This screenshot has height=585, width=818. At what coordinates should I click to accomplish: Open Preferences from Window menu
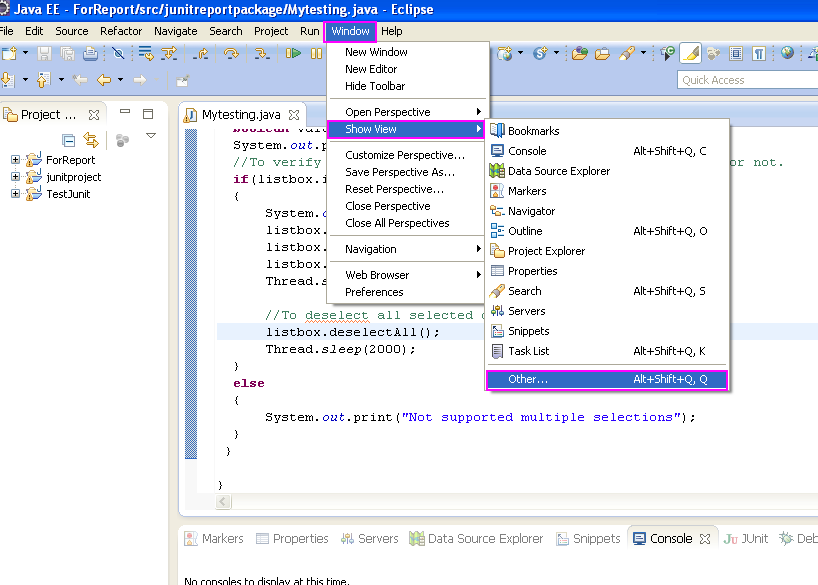coord(406,292)
